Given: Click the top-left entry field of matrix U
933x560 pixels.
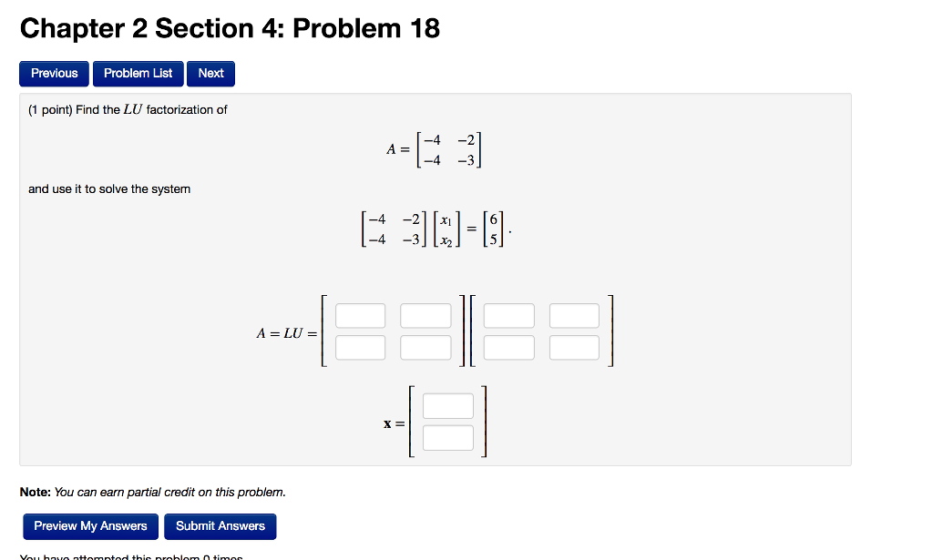Looking at the screenshot, I should (x=508, y=315).
